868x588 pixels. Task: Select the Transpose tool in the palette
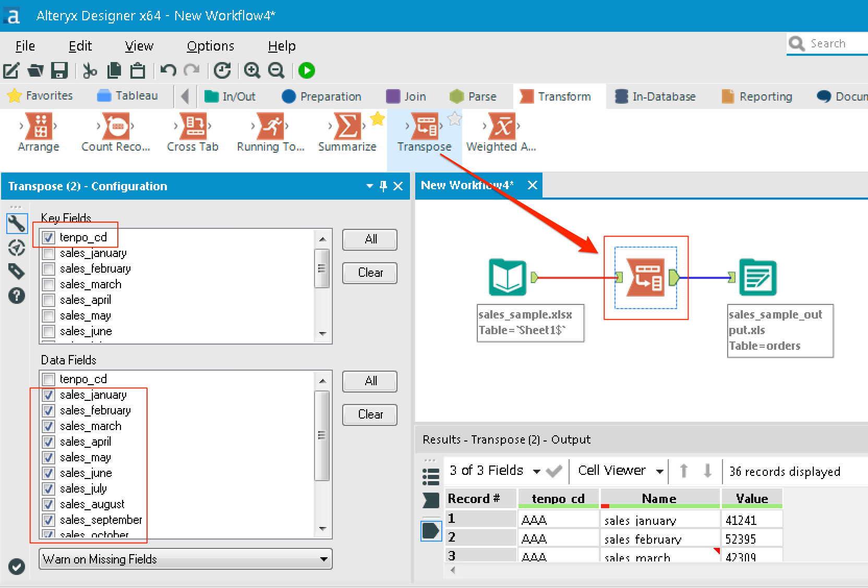[x=424, y=133]
